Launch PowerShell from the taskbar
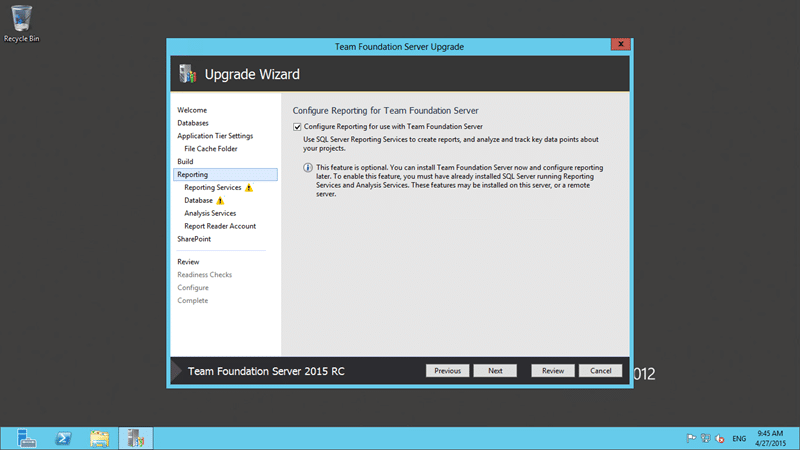 (63, 438)
